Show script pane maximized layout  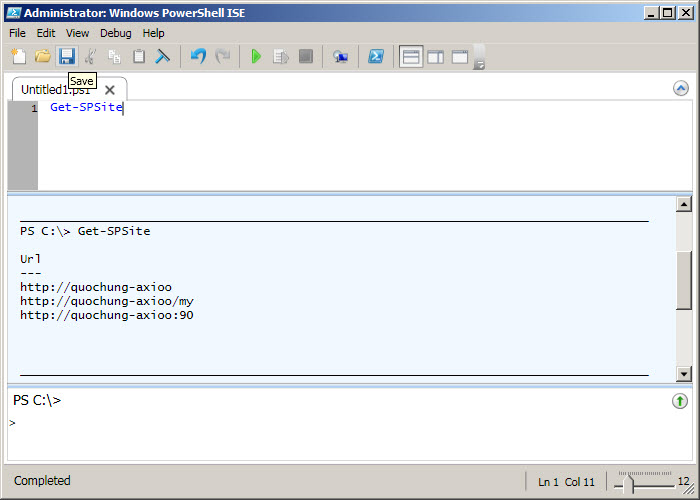(x=460, y=57)
